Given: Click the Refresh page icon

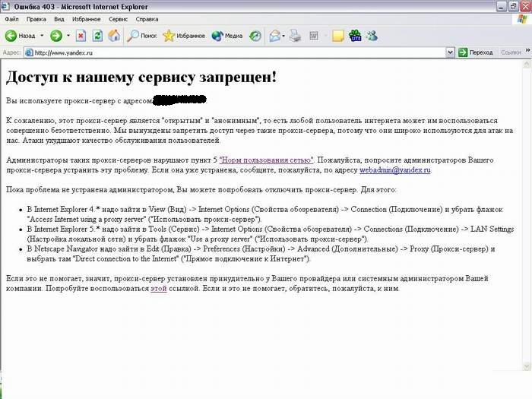Looking at the screenshot, I should click(x=98, y=36).
